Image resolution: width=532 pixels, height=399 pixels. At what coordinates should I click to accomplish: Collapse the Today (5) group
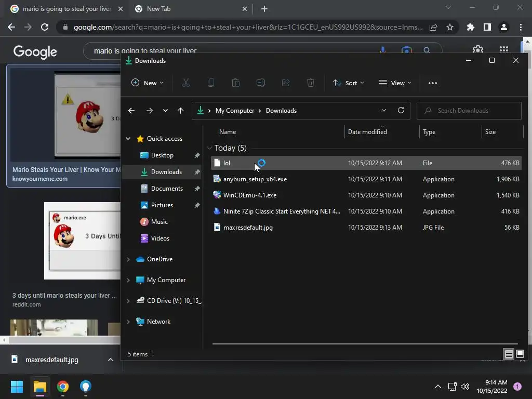coord(209,148)
